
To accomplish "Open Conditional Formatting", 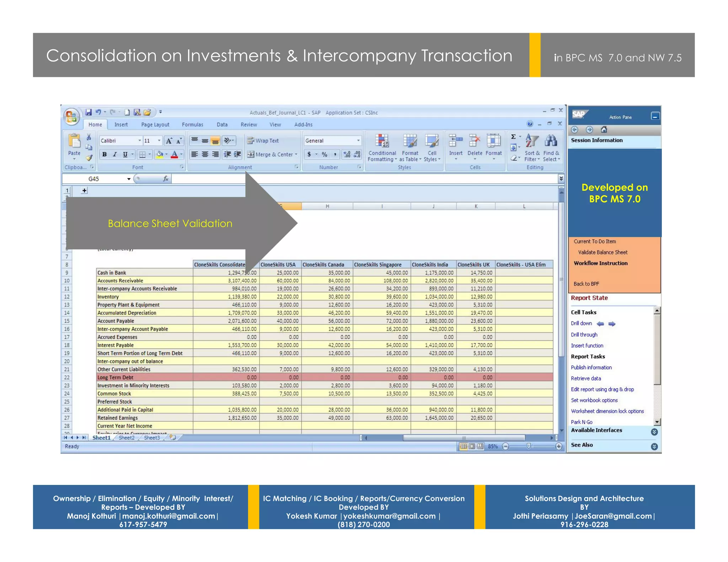I will click(x=382, y=148).
